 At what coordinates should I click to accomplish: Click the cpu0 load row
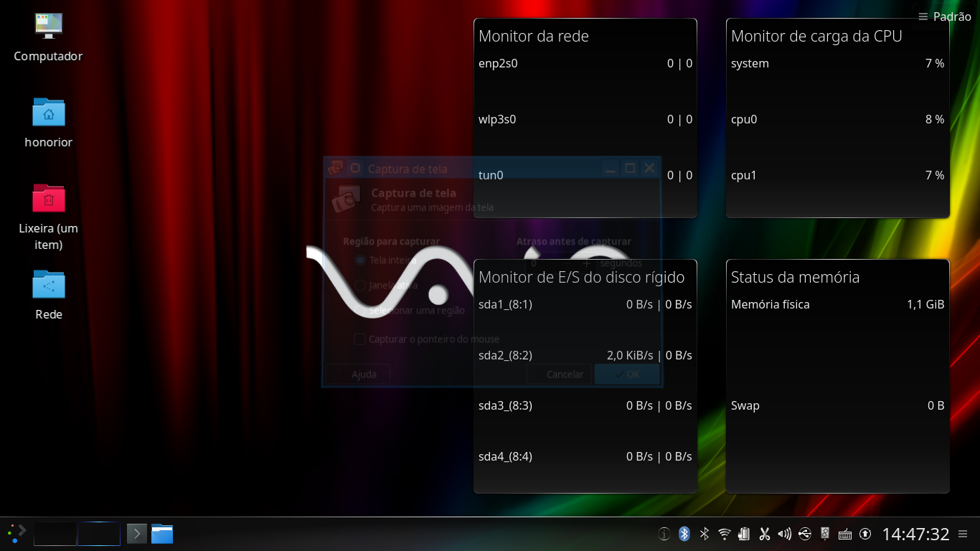(837, 119)
